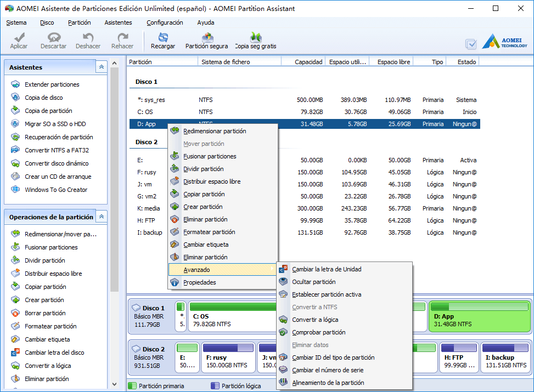
Task: Select the H: FTP block in disk map
Action: point(459,357)
